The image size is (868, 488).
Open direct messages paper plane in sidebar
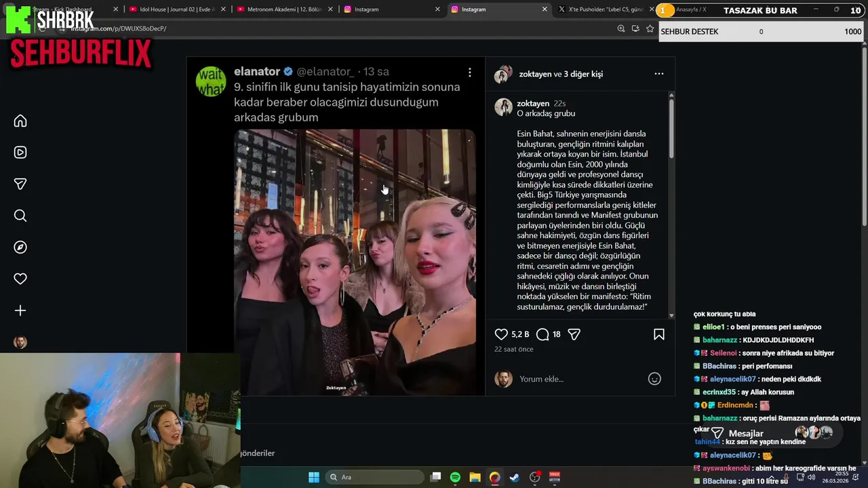click(20, 184)
